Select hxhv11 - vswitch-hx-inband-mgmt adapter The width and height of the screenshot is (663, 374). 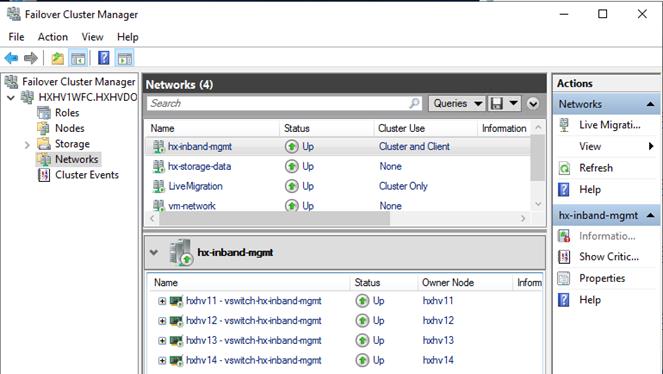(x=254, y=301)
